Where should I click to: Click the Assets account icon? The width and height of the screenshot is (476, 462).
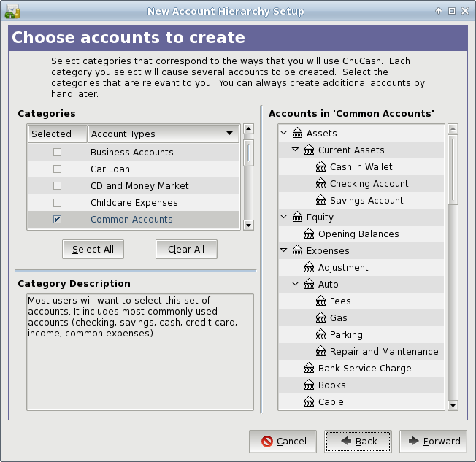point(297,133)
